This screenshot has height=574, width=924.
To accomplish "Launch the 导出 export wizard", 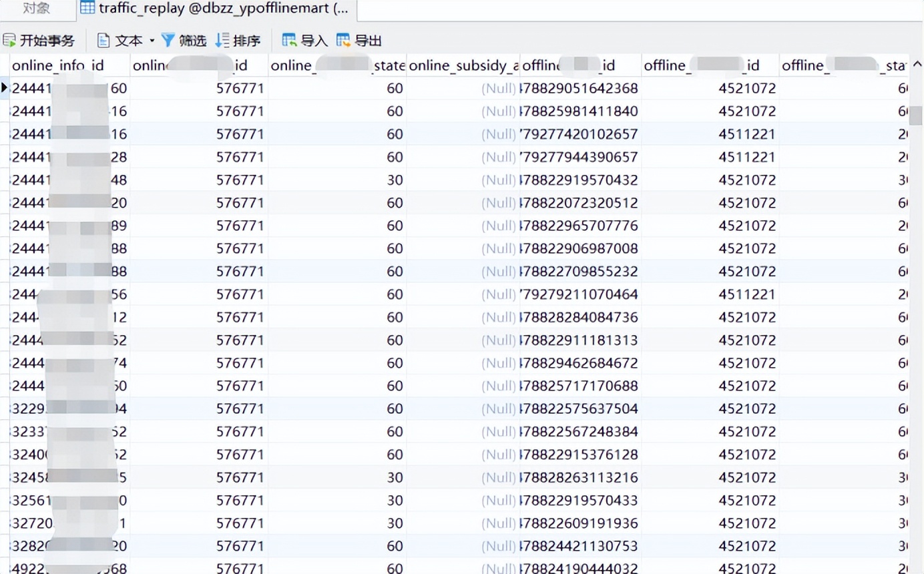I will click(x=359, y=41).
